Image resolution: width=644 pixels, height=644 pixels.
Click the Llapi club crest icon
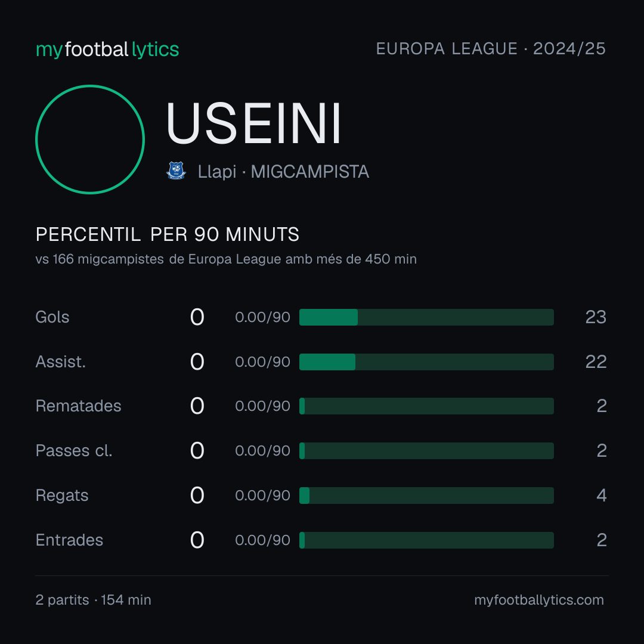[176, 171]
